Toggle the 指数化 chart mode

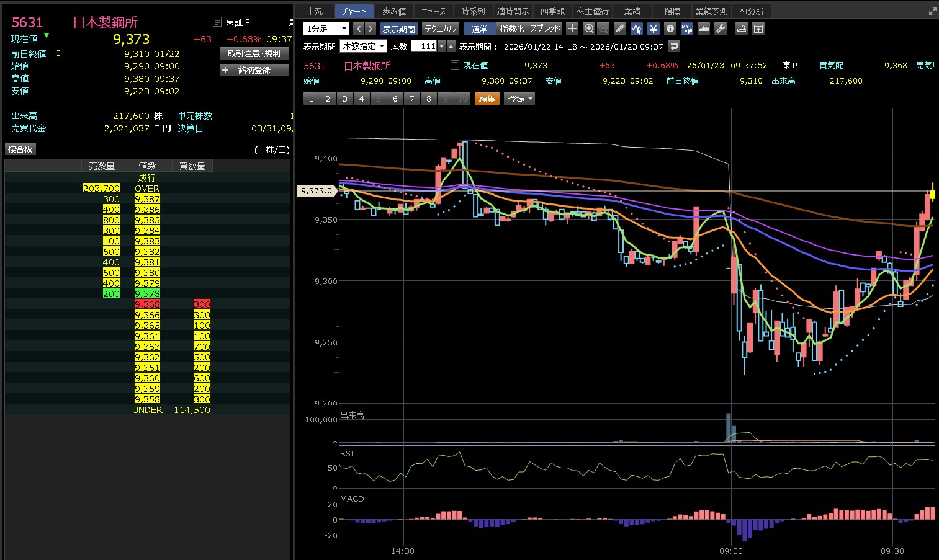click(x=512, y=29)
